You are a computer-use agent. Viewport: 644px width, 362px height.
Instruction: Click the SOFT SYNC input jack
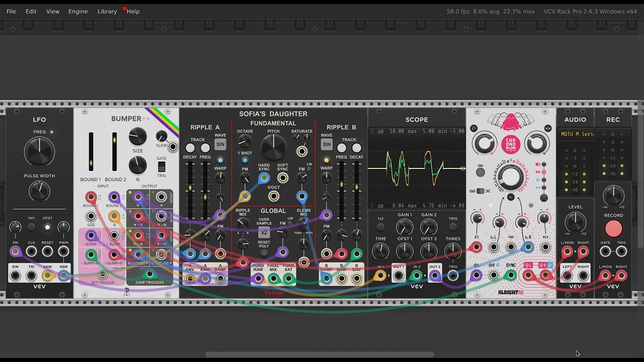coord(283,178)
